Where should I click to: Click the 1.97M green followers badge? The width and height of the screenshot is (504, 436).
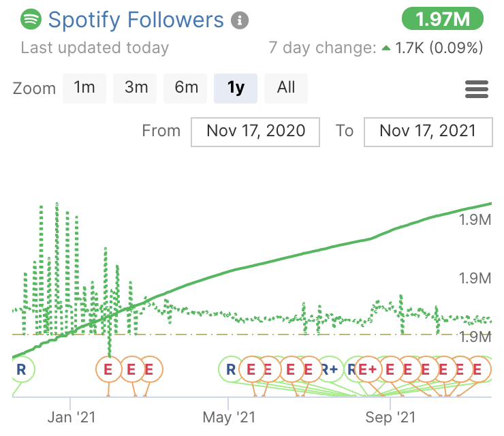442,19
